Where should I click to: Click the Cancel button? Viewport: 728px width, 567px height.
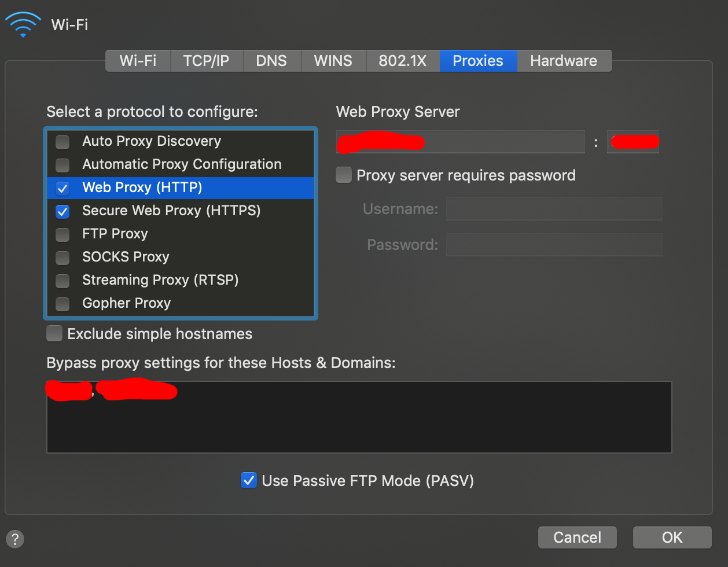(x=577, y=537)
